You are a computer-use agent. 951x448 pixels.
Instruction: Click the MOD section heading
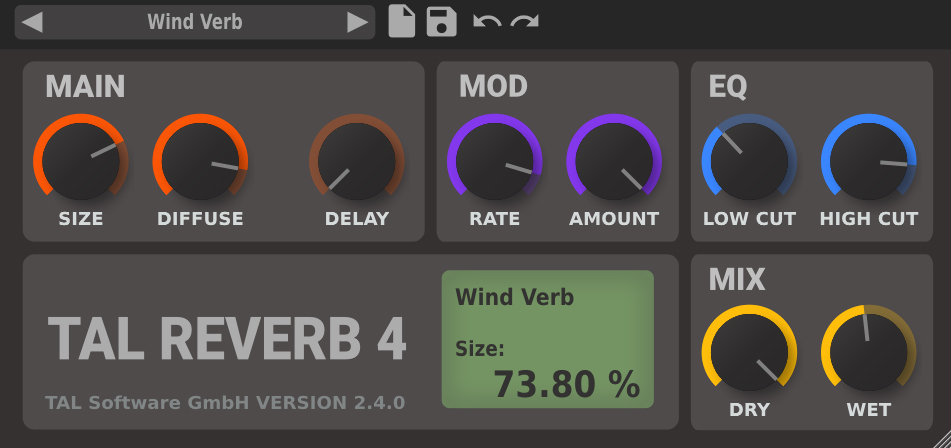[493, 87]
